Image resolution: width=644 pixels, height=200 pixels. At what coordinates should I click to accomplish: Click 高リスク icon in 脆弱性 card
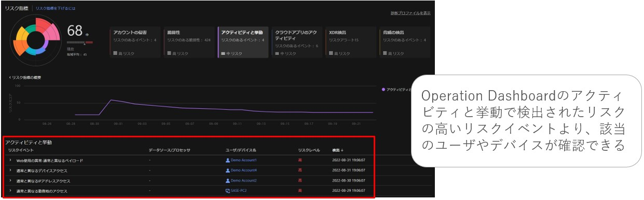point(169,53)
